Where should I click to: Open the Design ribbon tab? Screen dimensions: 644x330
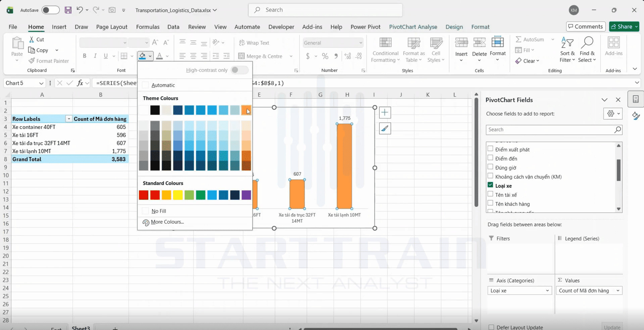[454, 27]
